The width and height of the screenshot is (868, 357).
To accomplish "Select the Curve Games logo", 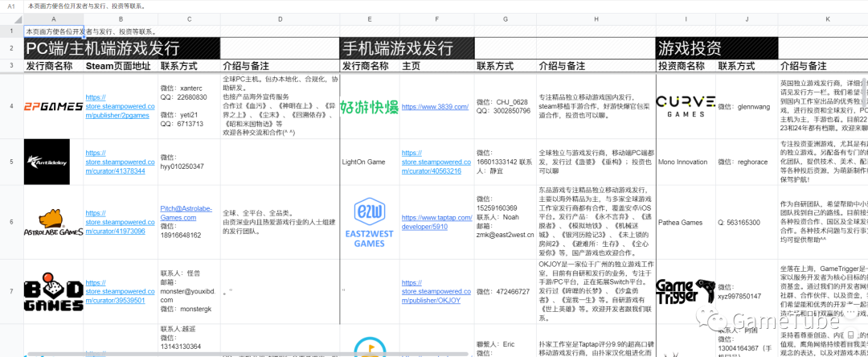I will [x=686, y=106].
